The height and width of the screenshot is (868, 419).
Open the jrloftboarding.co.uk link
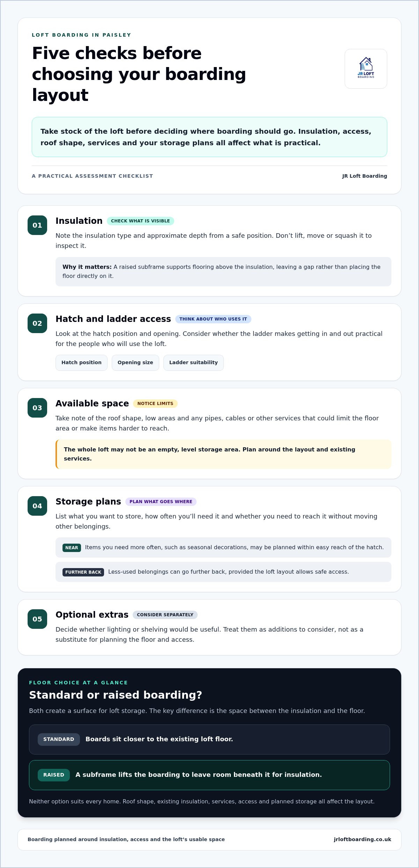point(362,839)
